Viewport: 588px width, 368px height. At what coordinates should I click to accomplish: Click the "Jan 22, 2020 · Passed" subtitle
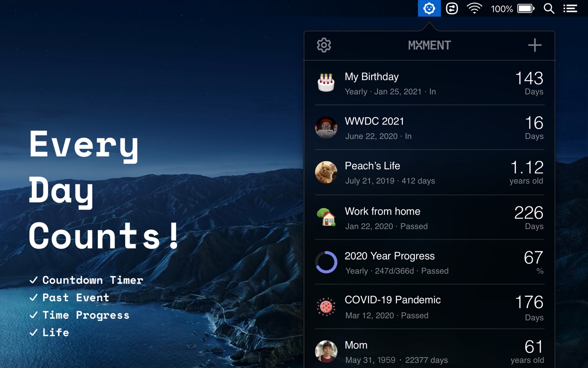[x=386, y=226]
